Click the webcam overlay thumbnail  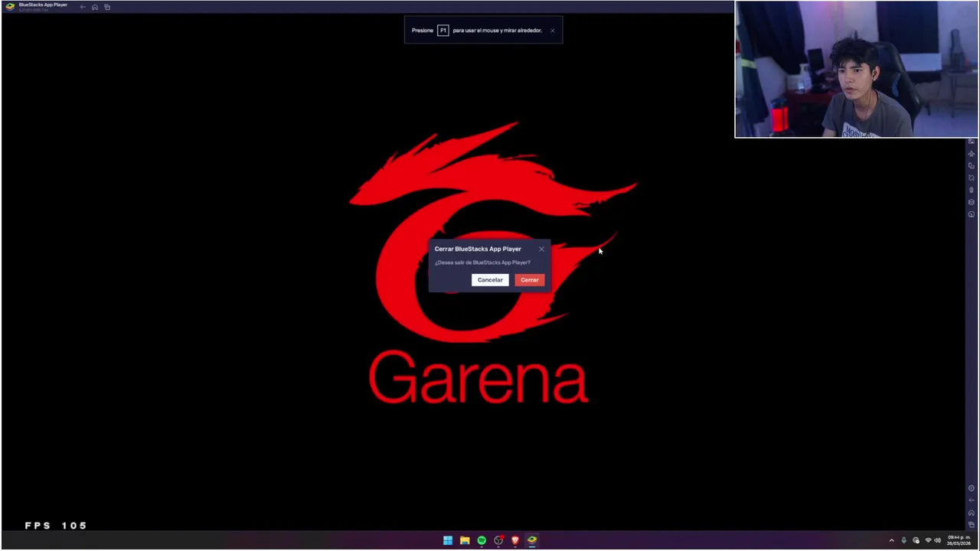856,69
